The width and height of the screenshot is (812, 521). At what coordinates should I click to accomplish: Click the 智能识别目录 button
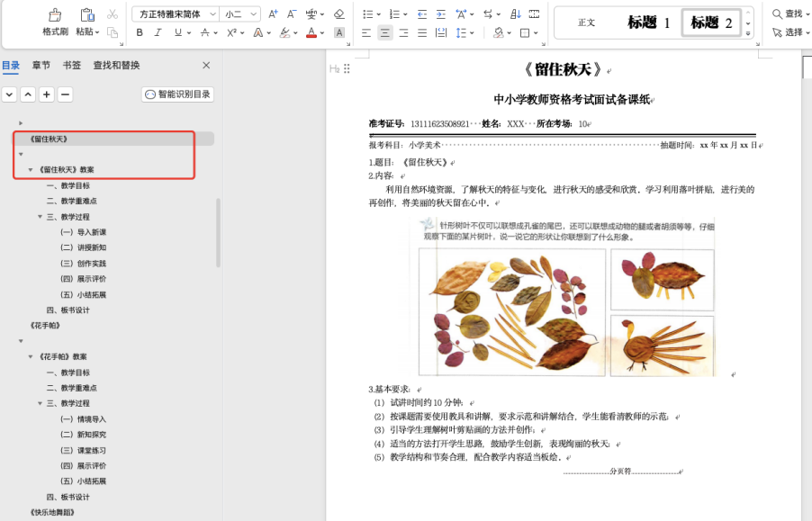[177, 94]
